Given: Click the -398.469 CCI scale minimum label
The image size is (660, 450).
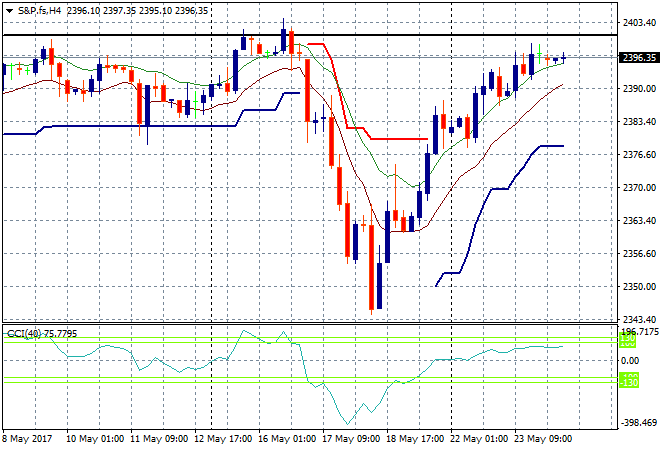Looking at the screenshot, I should coord(639,422).
